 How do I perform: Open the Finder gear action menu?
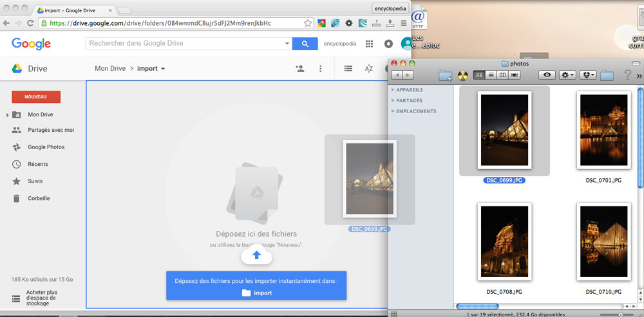(x=567, y=75)
